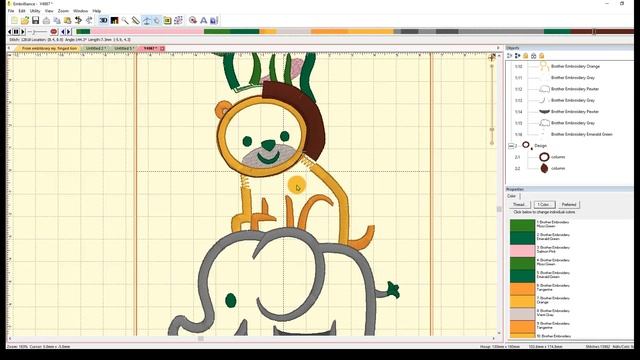Screen dimensions: 640x360
Task: Click the color background display icon
Action: tap(114, 20)
